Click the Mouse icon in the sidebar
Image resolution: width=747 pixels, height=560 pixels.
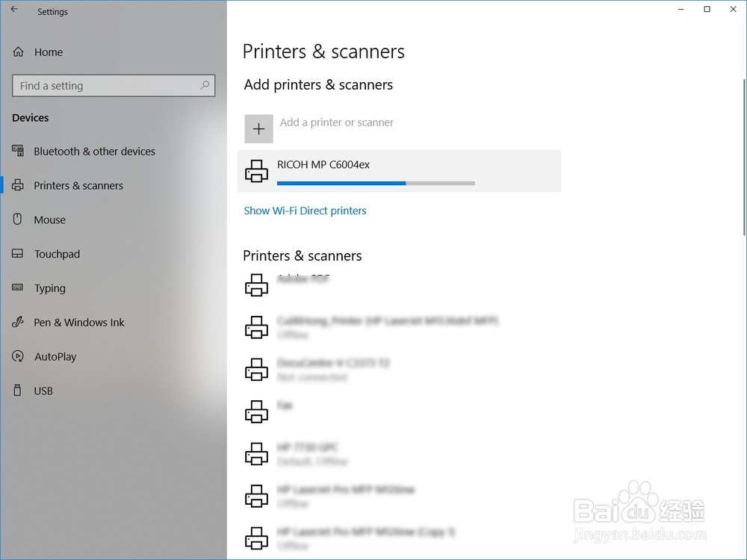pyautogui.click(x=18, y=219)
